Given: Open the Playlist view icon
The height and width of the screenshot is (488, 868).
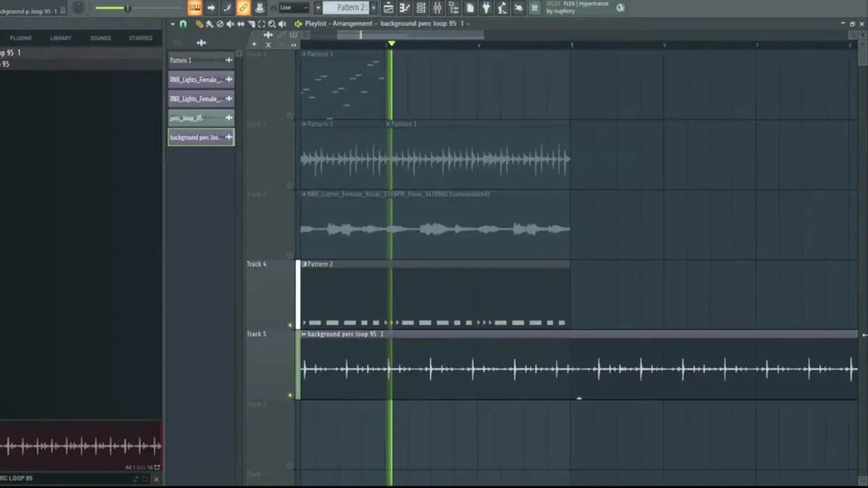Looking at the screenshot, I should point(389,7).
